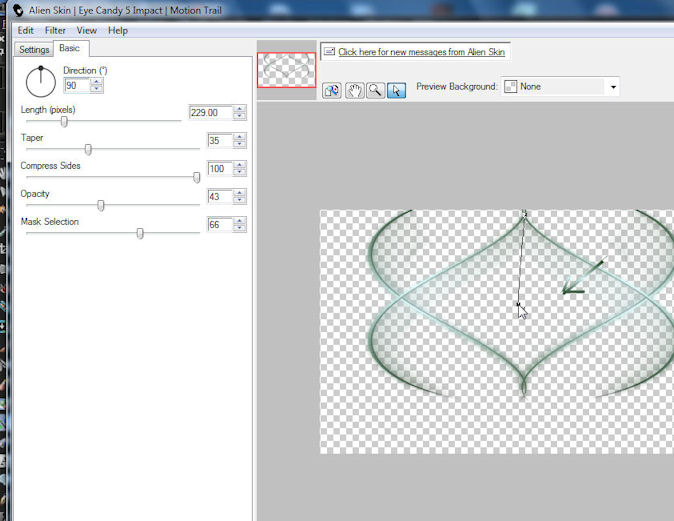
Task: Click the Preview Background None swatch icon
Action: click(510, 86)
